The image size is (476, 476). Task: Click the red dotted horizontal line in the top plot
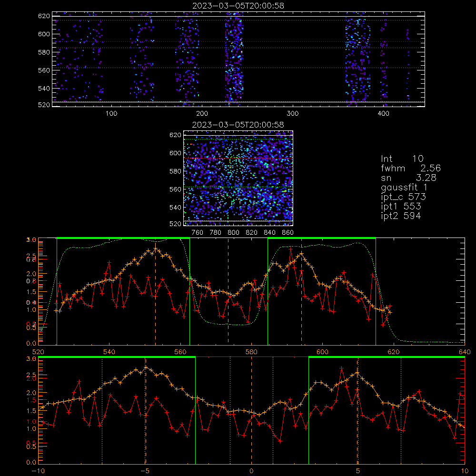[x=238, y=41]
